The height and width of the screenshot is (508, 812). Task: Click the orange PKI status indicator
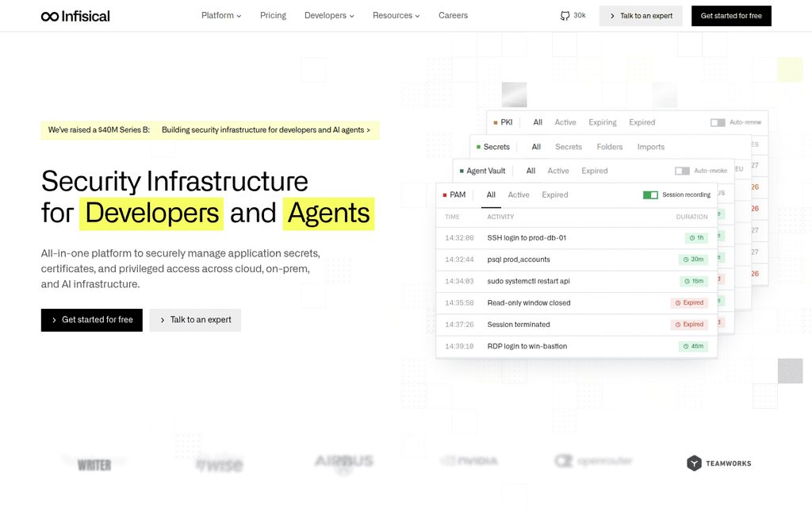click(496, 123)
